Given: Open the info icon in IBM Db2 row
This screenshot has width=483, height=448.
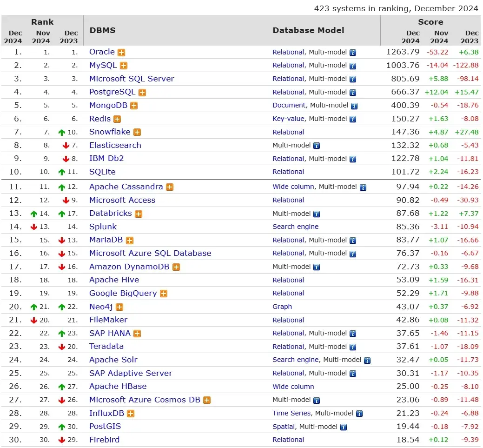Looking at the screenshot, I should tap(353, 159).
